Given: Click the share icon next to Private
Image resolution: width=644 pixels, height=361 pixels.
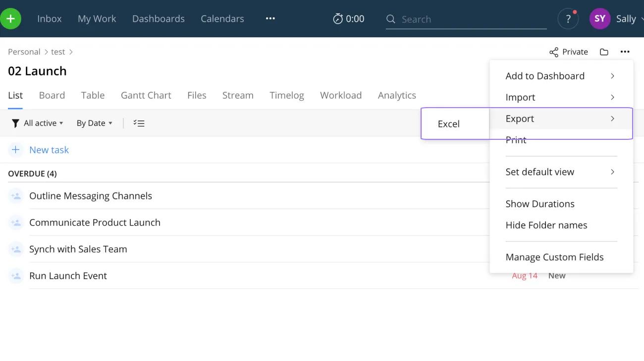Looking at the screenshot, I should tap(553, 52).
